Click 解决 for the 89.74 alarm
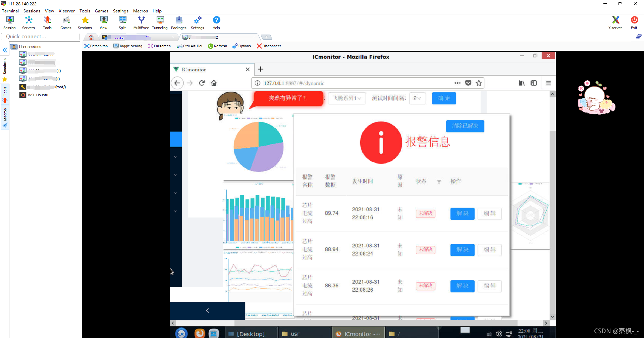 point(462,213)
